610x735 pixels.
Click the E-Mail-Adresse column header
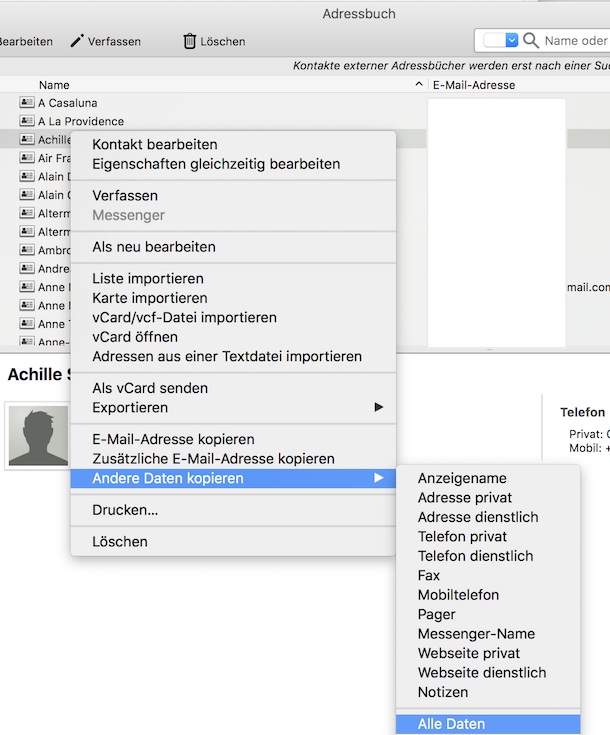pos(474,85)
